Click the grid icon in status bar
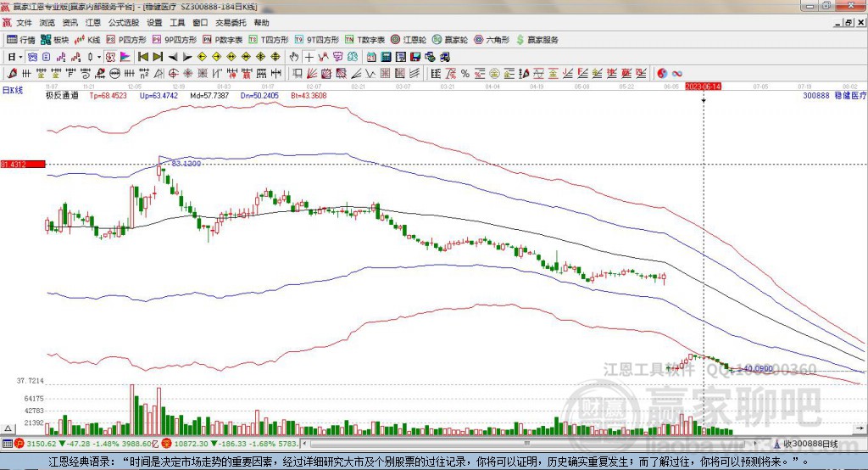This screenshot has height=470, width=868. (x=7, y=444)
